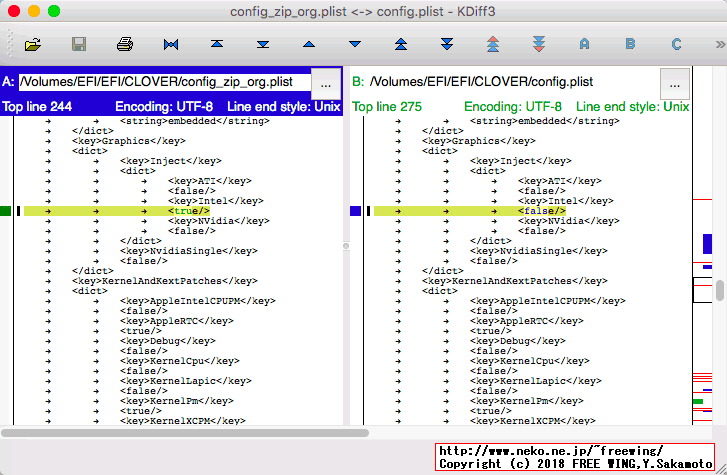The height and width of the screenshot is (475, 727).
Task: Edit the file B path field
Action: point(513,82)
